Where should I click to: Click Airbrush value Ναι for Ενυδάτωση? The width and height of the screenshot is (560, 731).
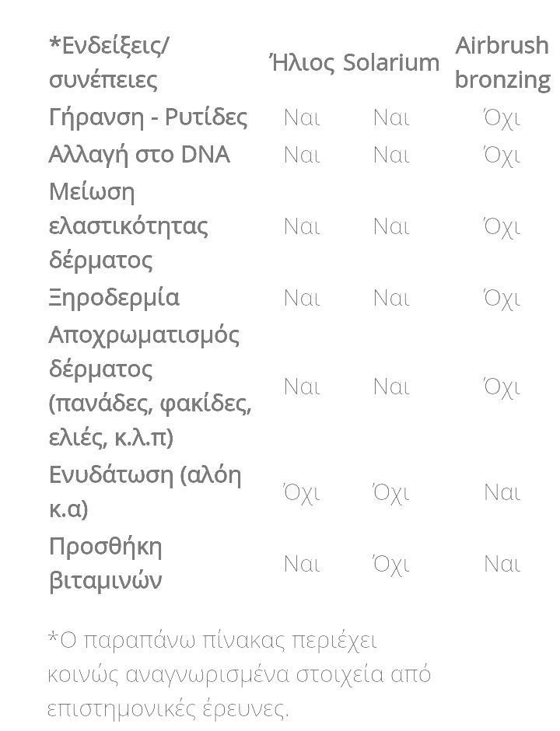(502, 492)
